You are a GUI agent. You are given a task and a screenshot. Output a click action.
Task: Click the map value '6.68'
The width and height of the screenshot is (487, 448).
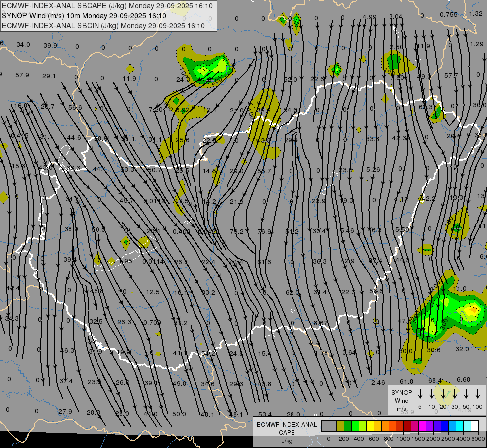[464, 380]
